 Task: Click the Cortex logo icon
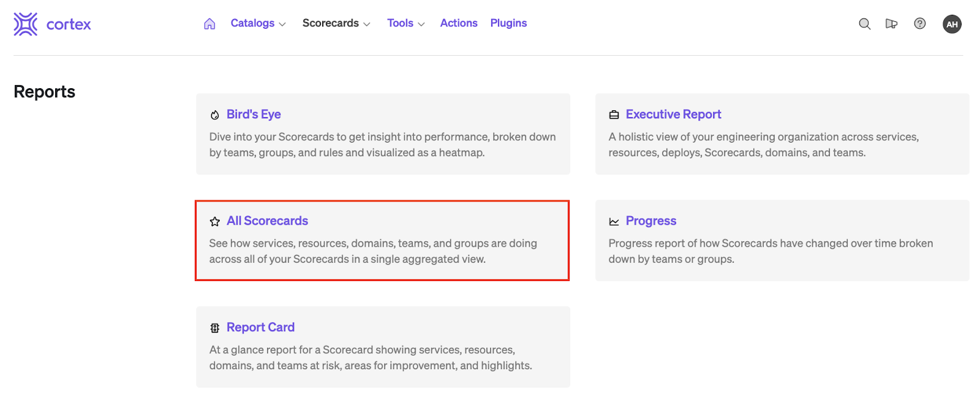pos(26,24)
